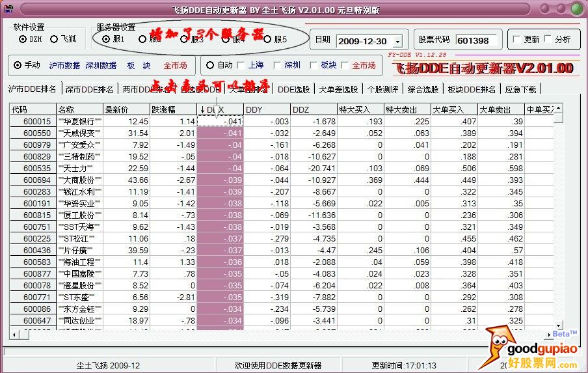Select row code 600694

[33, 180]
